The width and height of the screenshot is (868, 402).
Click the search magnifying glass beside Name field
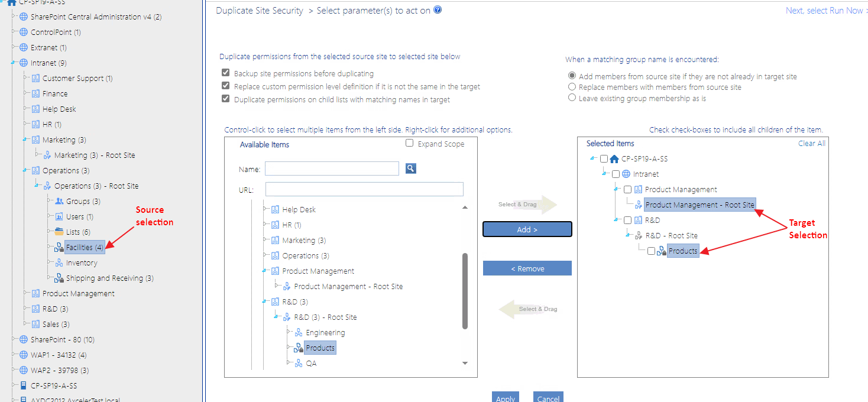409,168
